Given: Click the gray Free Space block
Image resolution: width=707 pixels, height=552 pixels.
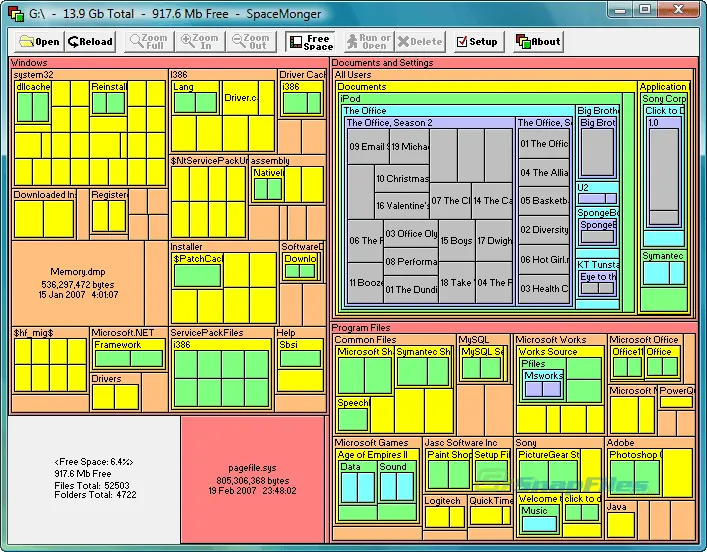Looking at the screenshot, I should click(x=94, y=479).
